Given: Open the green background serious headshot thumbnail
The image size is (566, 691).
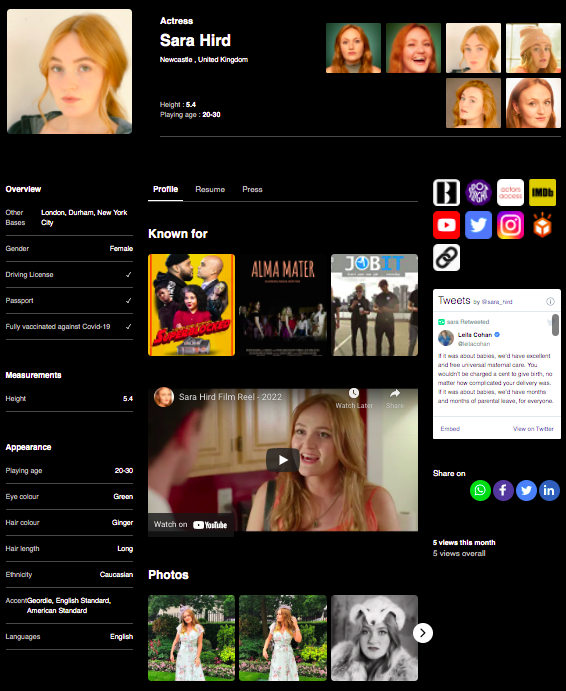Looking at the screenshot, I should (353, 48).
